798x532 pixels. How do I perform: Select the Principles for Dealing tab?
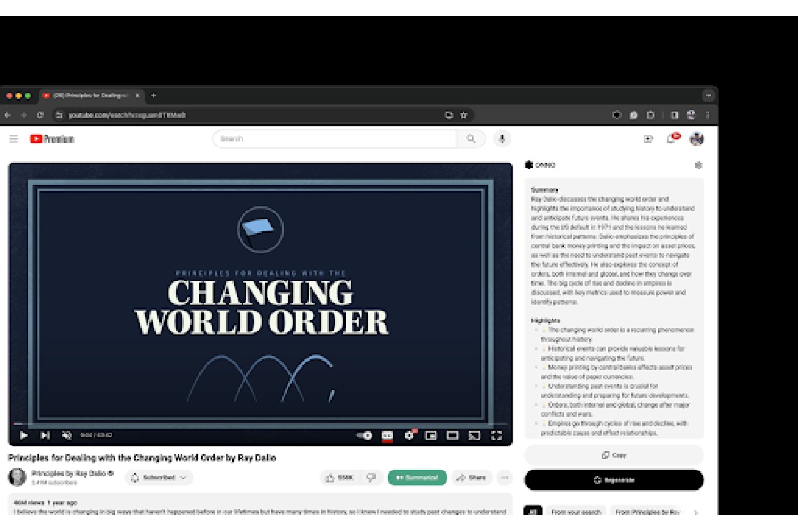pyautogui.click(x=90, y=96)
